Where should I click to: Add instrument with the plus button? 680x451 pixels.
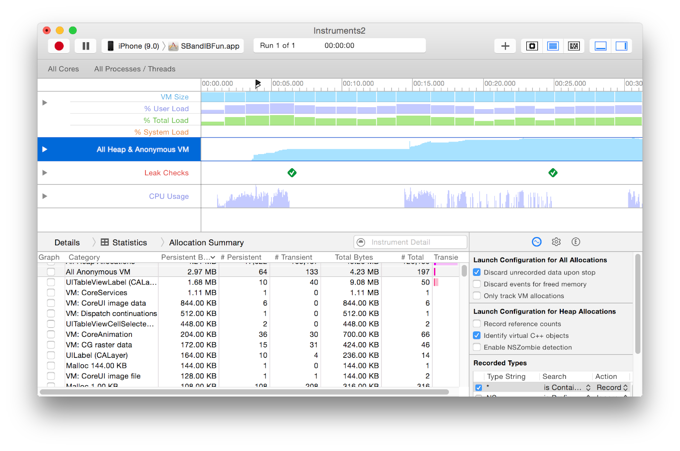click(x=505, y=46)
